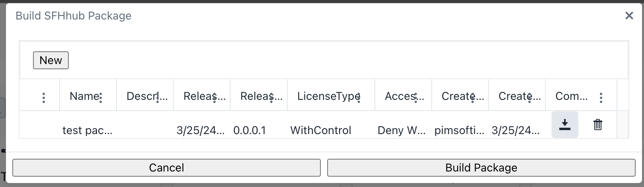
Task: Click the New button
Action: pos(51,60)
